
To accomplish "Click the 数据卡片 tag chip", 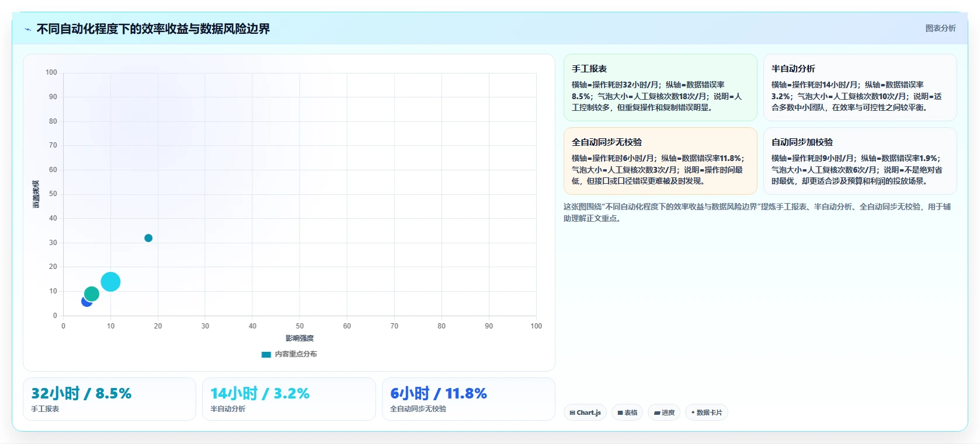I will coord(707,412).
